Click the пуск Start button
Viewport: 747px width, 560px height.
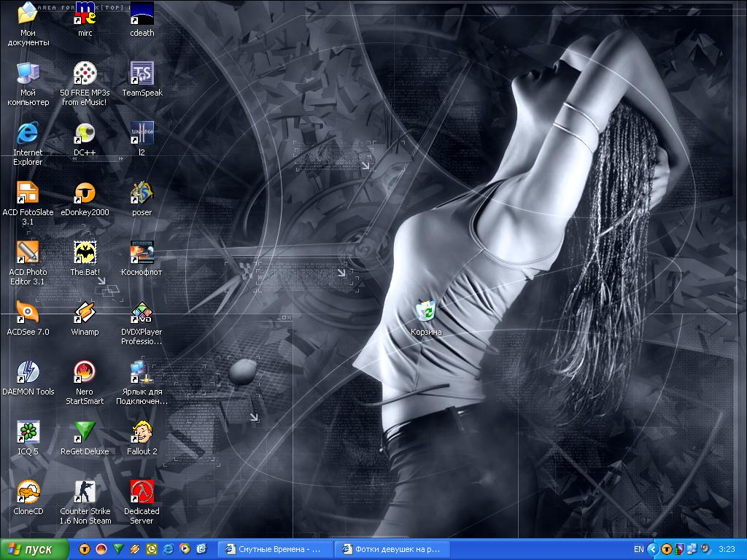pos(35,549)
